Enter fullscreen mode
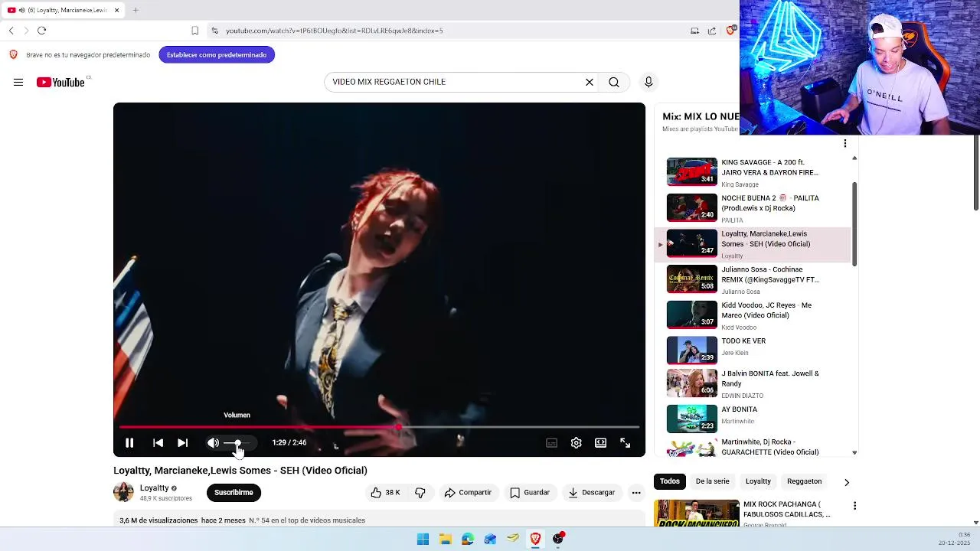This screenshot has height=551, width=980. click(x=625, y=442)
